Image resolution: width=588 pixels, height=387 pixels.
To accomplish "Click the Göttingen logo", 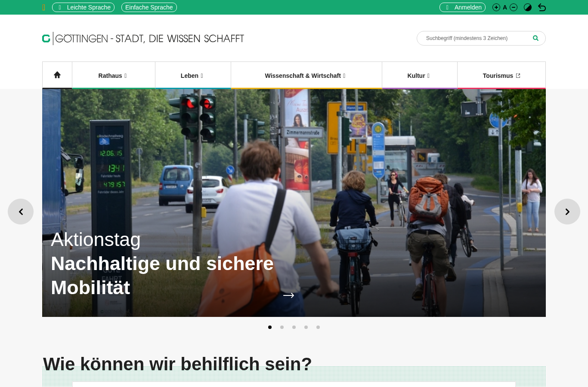I will pyautogui.click(x=143, y=38).
